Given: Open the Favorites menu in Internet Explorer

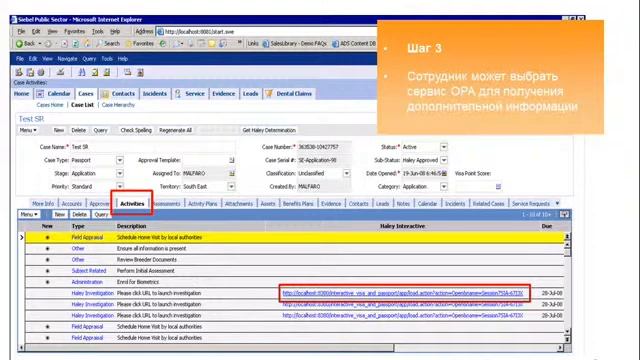Looking at the screenshot, I should coord(74,31).
